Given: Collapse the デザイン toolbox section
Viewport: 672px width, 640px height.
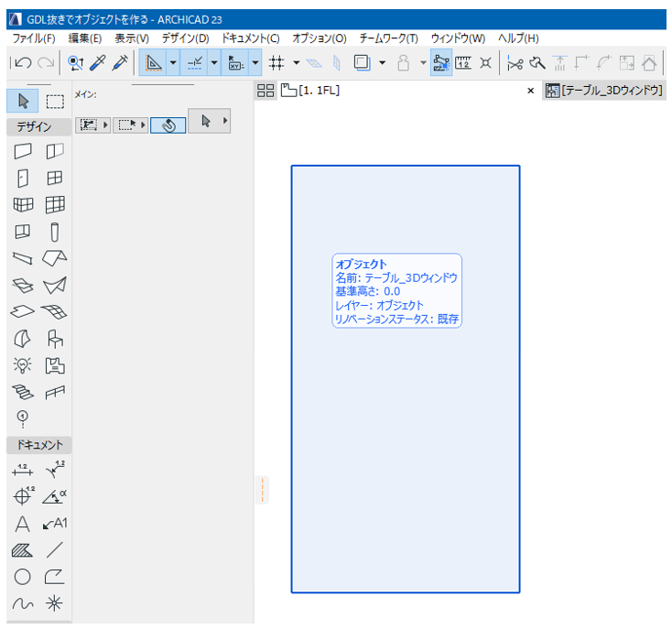Looking at the screenshot, I should point(39,127).
